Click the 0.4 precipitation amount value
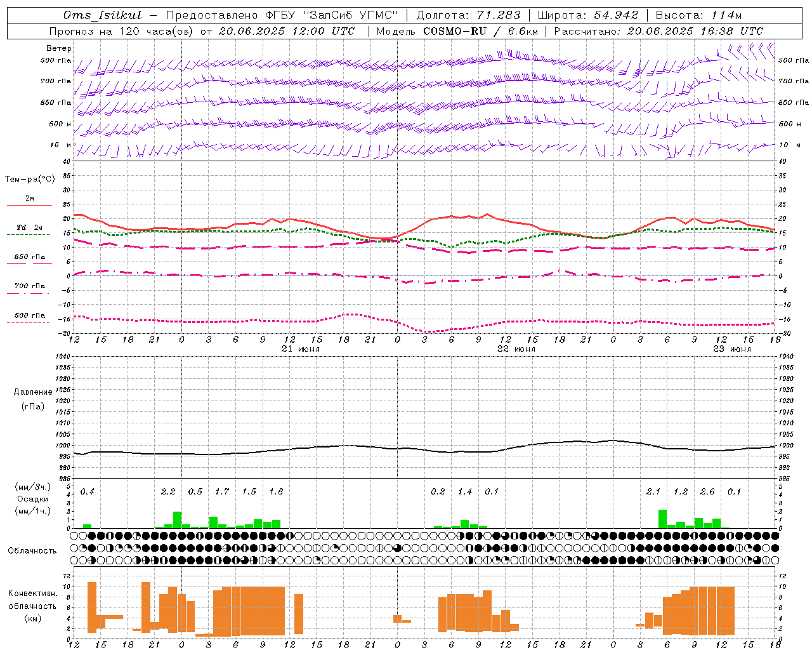The height and width of the screenshot is (650, 812). [88, 491]
